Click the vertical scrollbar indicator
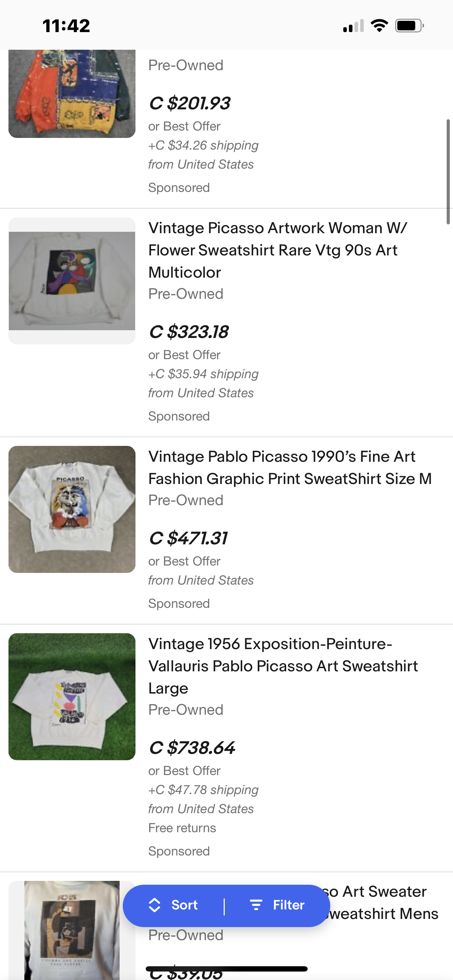The width and height of the screenshot is (453, 980). tap(448, 171)
